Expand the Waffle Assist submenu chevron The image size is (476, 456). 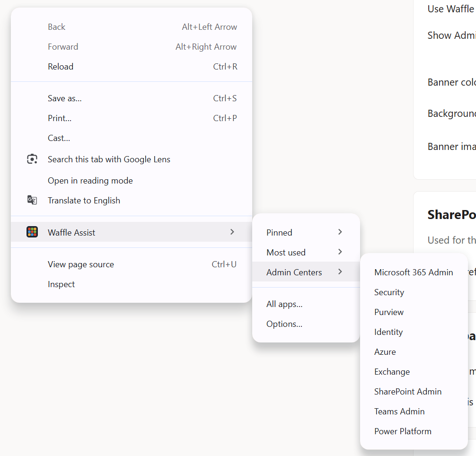232,232
